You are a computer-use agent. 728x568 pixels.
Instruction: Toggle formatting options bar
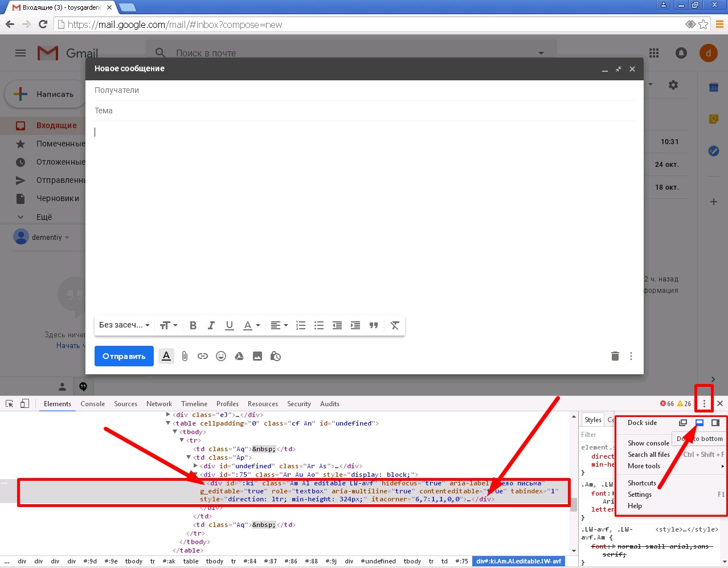coord(166,356)
